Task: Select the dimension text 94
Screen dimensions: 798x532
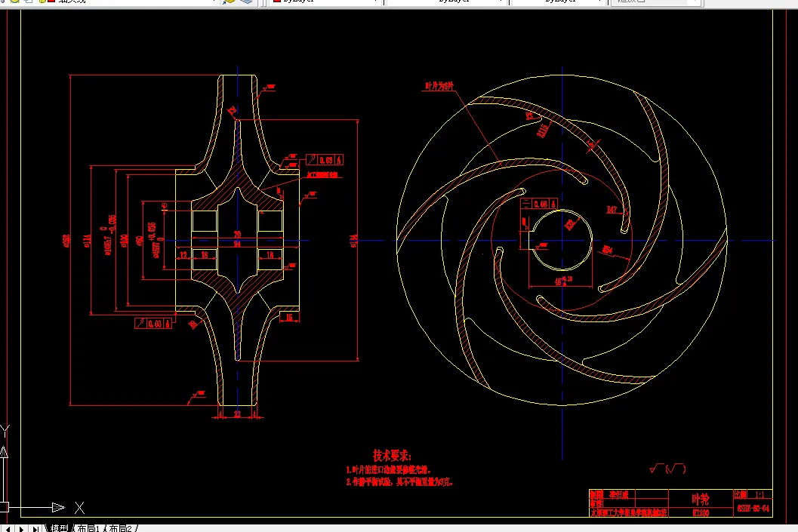Action: click(x=237, y=244)
